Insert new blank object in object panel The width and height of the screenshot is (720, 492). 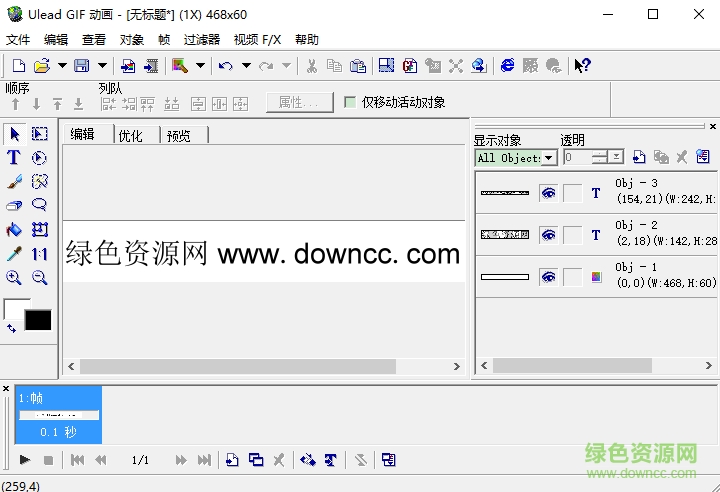639,157
